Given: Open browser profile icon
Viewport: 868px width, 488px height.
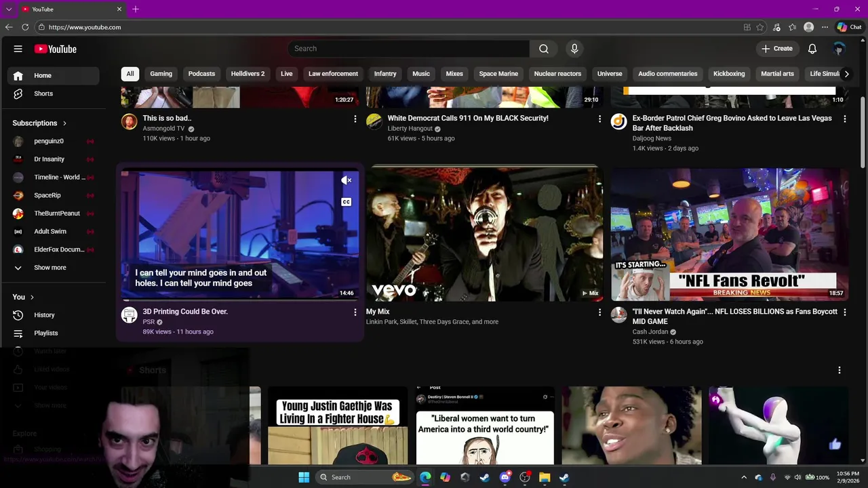Looking at the screenshot, I should [808, 27].
